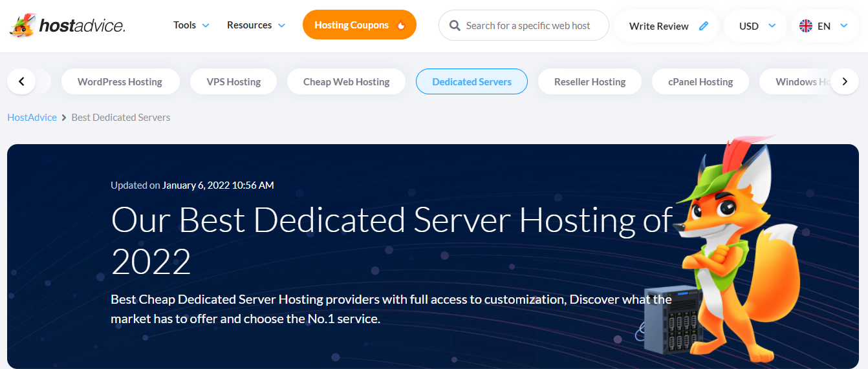Click the search magnifier icon

(455, 26)
